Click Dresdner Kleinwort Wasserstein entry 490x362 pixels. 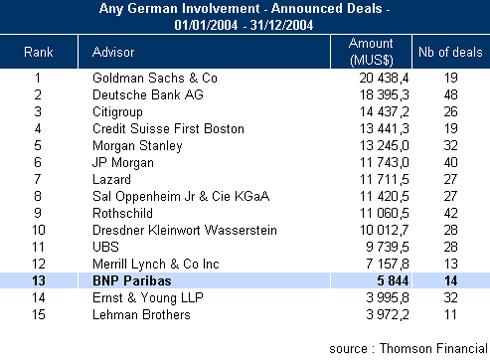(x=184, y=230)
